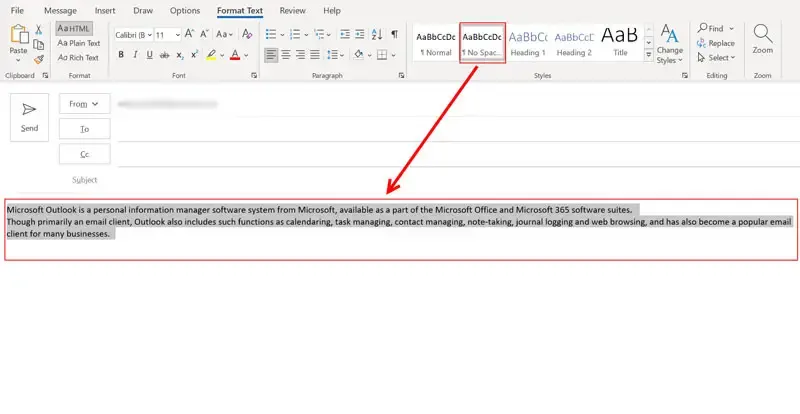Click the Copy icon in Clipboard group

(x=38, y=45)
